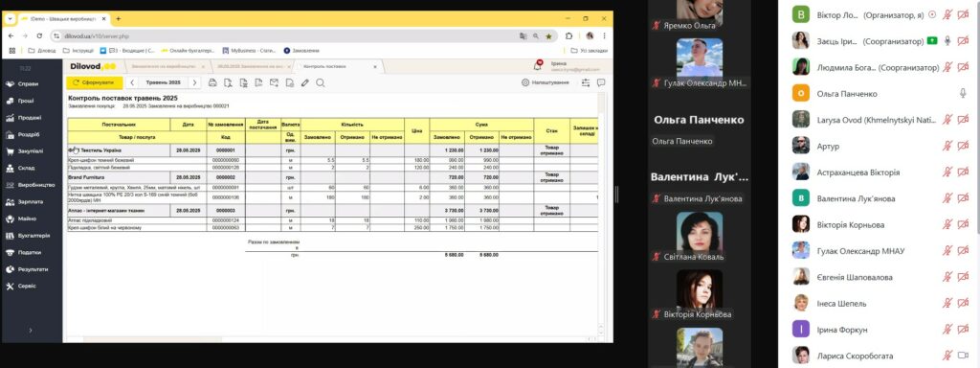The image size is (980, 368).
Task: Click the browser reload button
Action: [x=39, y=36]
